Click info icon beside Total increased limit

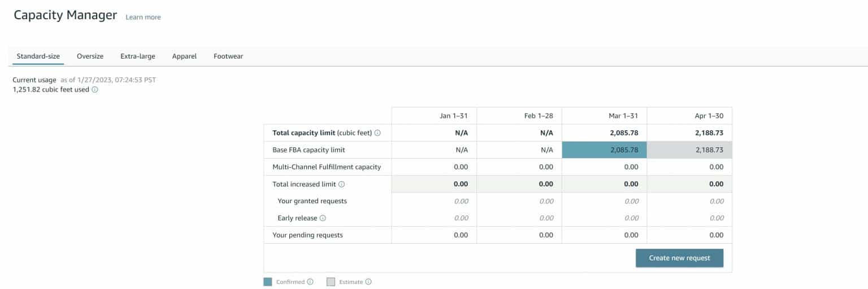point(342,184)
